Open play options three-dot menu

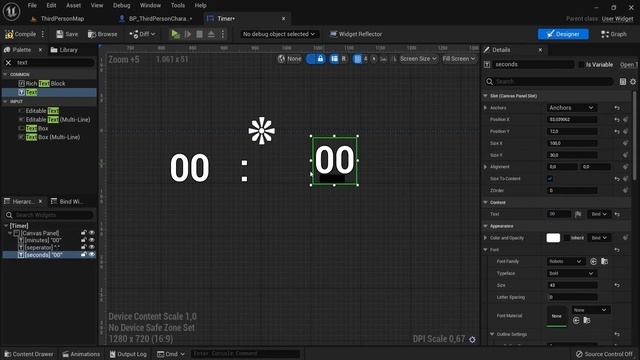(223, 34)
